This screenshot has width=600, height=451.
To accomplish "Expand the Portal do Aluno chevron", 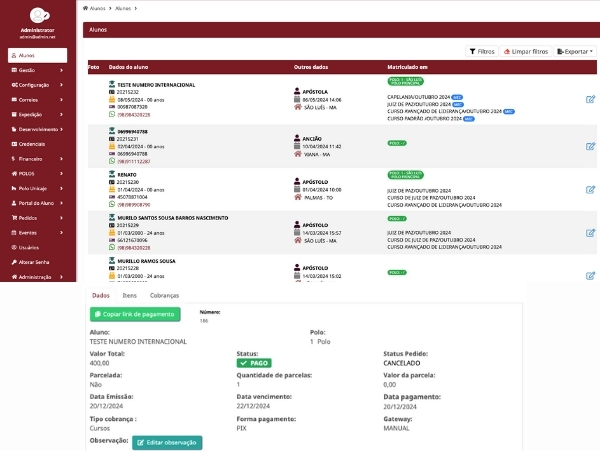I will pyautogui.click(x=62, y=203).
